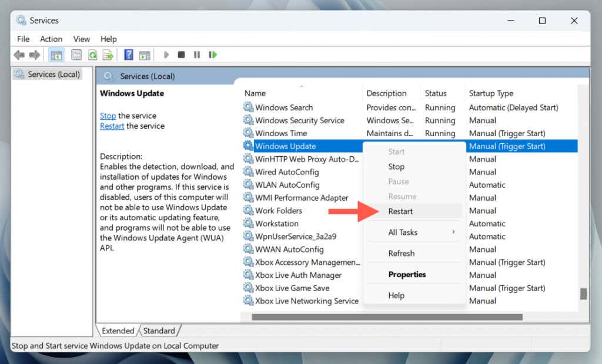Image resolution: width=602 pixels, height=364 pixels.
Task: Click the gear icon beside Xbox Live Game Save
Action: point(249,288)
